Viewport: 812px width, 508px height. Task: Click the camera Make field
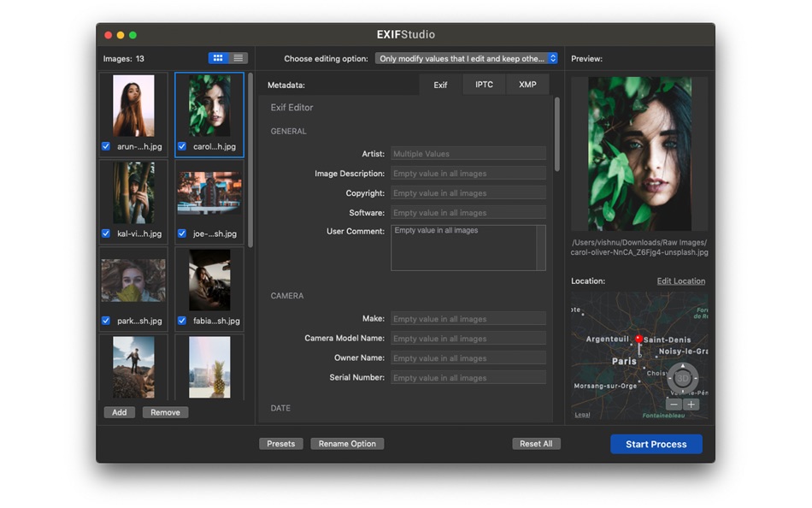pos(468,319)
